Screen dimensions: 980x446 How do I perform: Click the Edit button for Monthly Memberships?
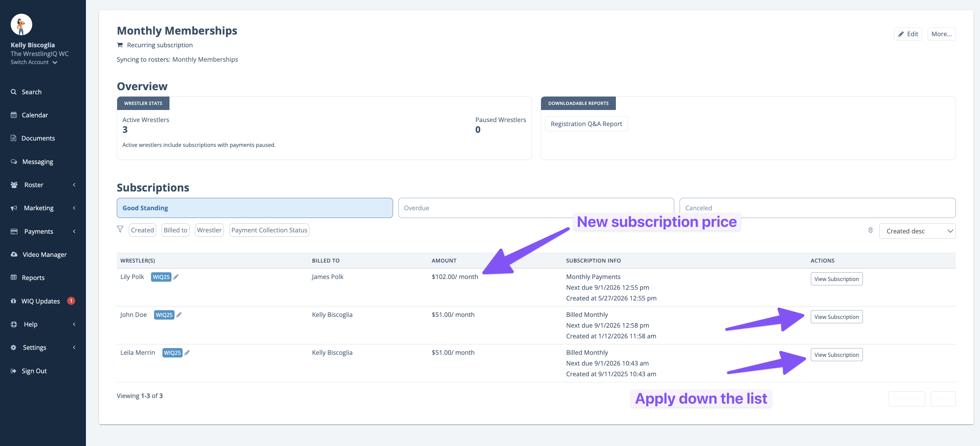pyautogui.click(x=908, y=34)
